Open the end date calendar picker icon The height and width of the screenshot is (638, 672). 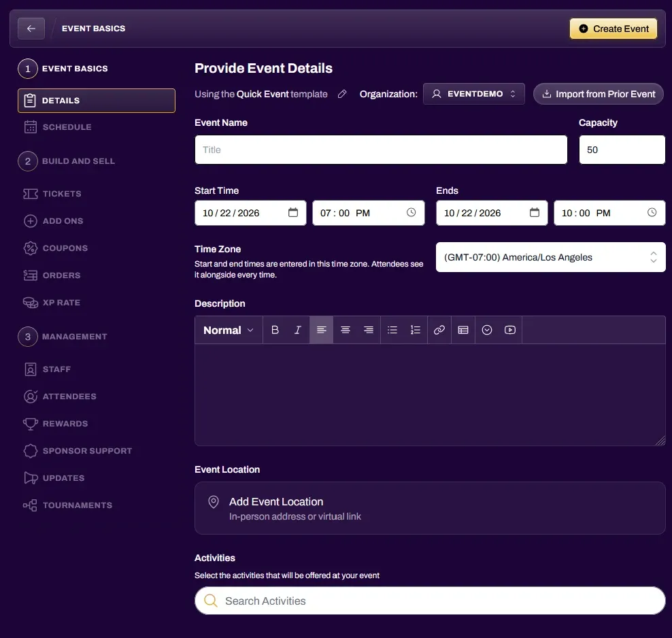(535, 212)
